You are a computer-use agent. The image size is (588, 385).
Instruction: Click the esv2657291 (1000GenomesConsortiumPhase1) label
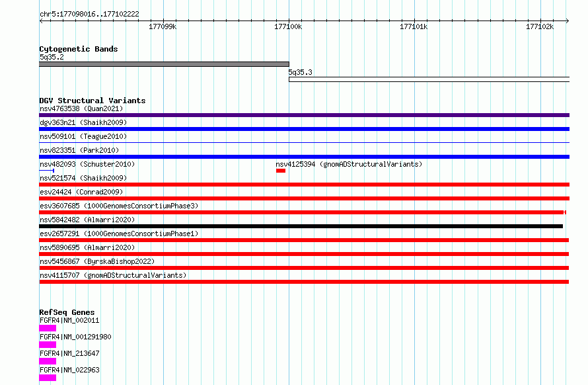[119, 234]
